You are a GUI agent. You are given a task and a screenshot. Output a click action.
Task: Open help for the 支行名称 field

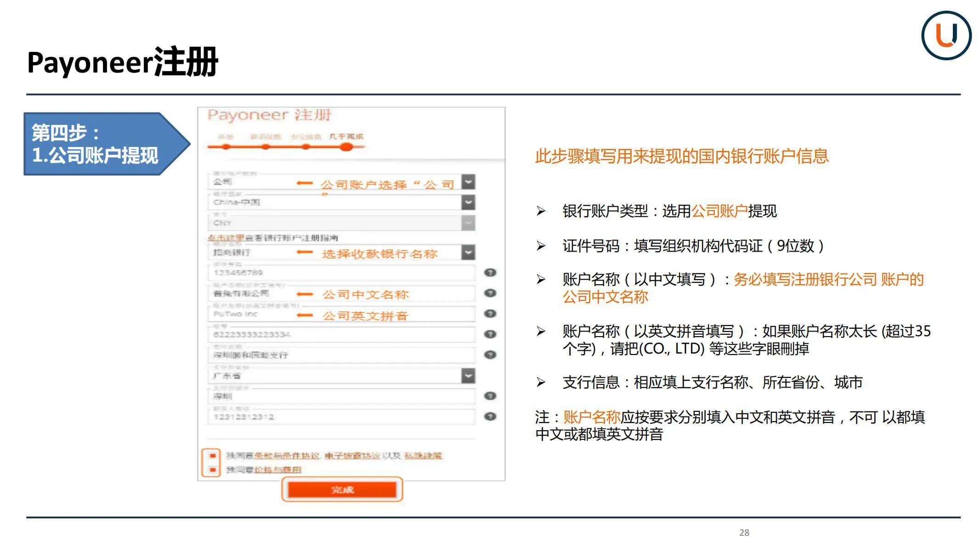click(x=490, y=355)
